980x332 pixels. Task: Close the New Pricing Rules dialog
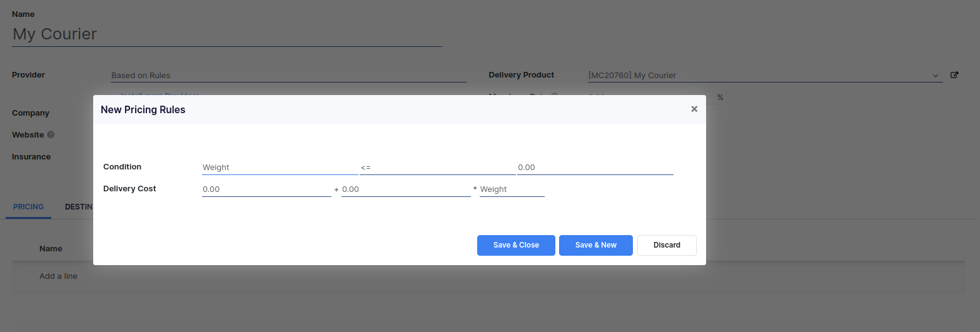694,109
